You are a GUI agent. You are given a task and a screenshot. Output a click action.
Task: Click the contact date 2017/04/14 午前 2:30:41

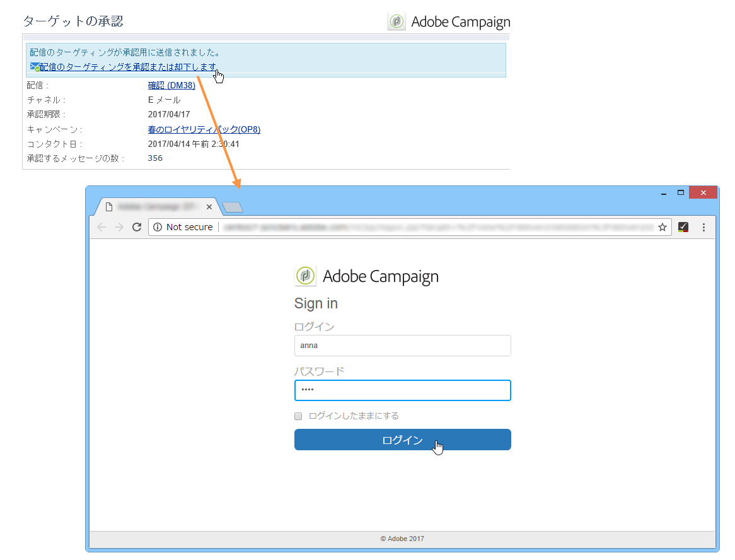(x=194, y=144)
